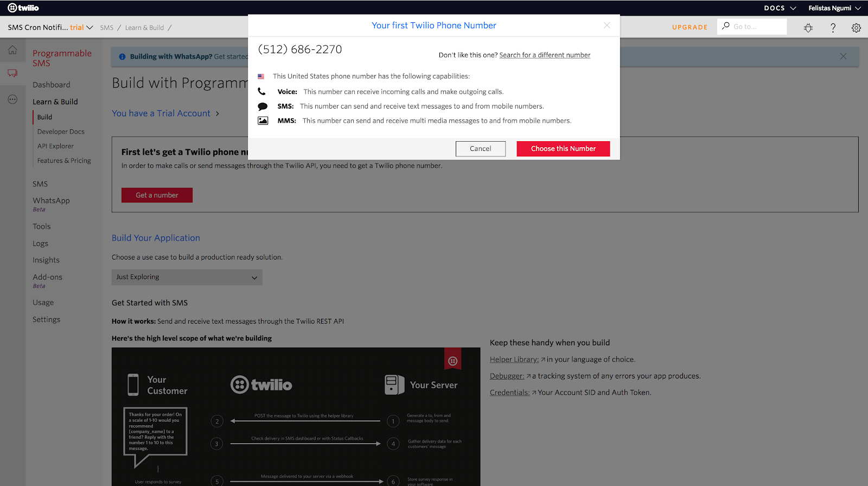Click the SMS flow diagram image

[x=296, y=417]
